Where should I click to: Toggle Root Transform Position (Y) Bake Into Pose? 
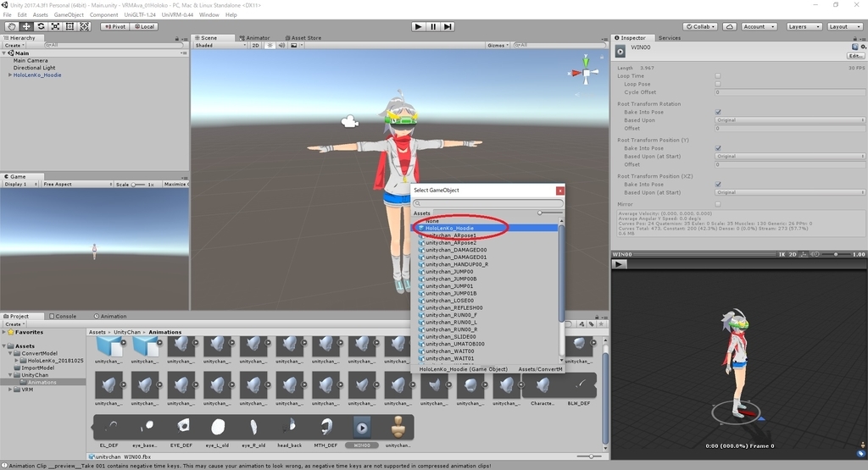click(718, 148)
